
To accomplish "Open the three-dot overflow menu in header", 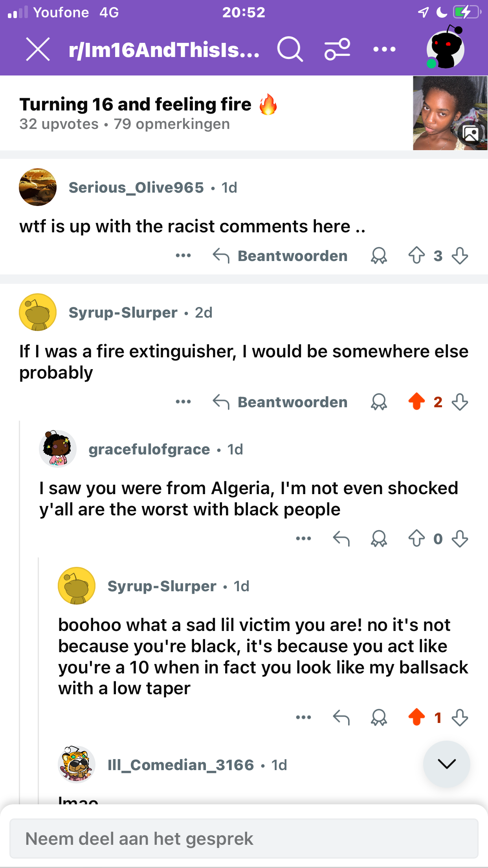I will coord(384,50).
